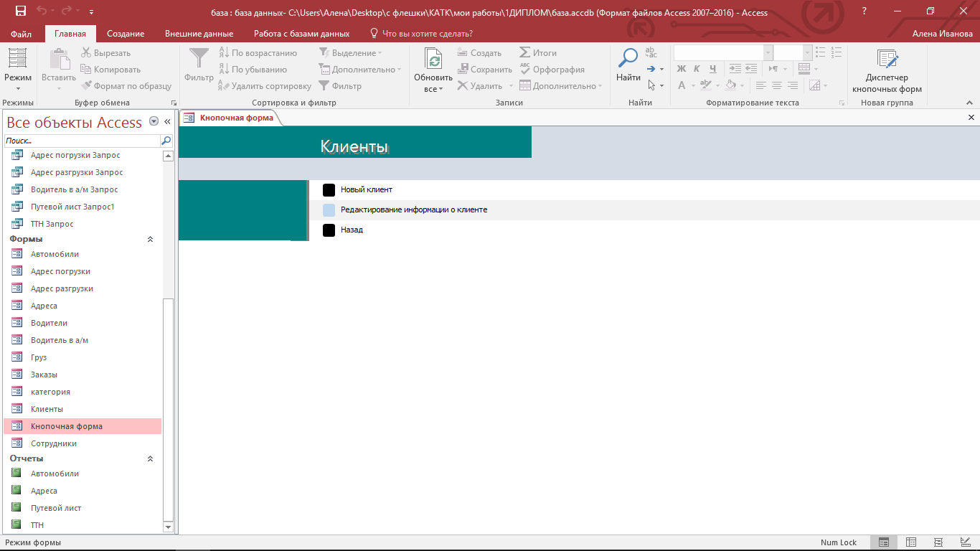
Task: Open the go-to arrow dropdown
Action: coord(655,69)
